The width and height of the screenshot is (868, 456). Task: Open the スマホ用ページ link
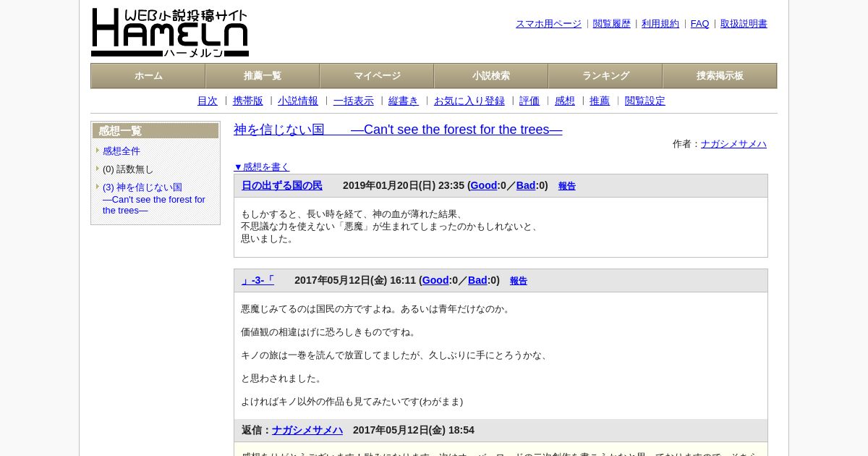548,24
